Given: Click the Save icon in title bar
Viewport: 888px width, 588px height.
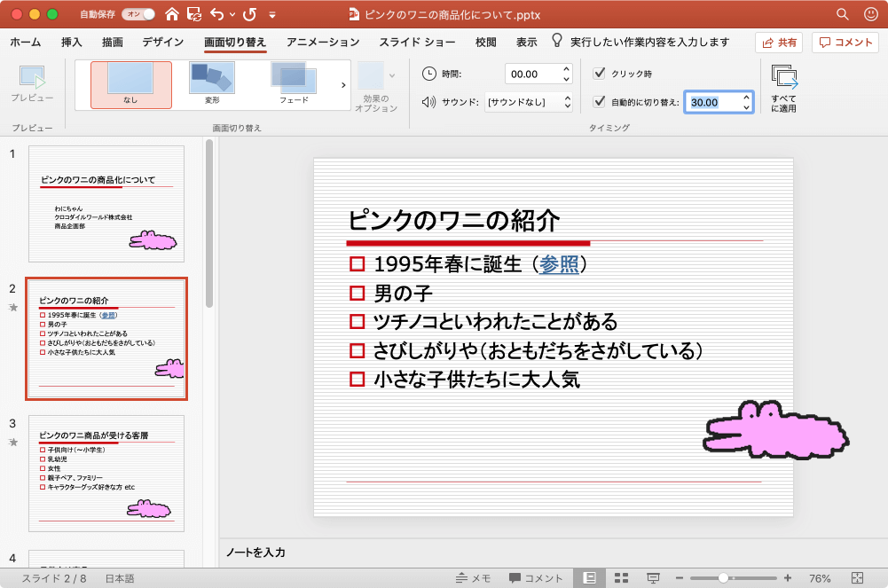Looking at the screenshot, I should [194, 14].
